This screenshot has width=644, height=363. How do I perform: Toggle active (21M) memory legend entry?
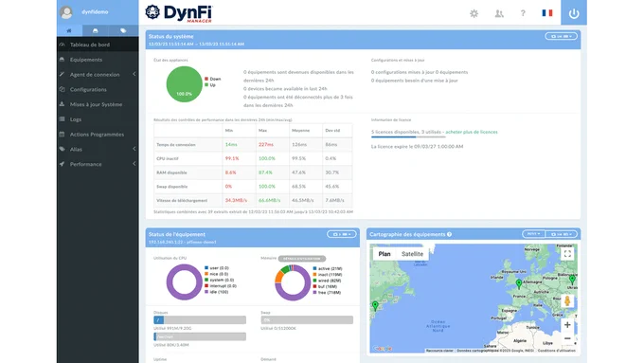(328, 268)
